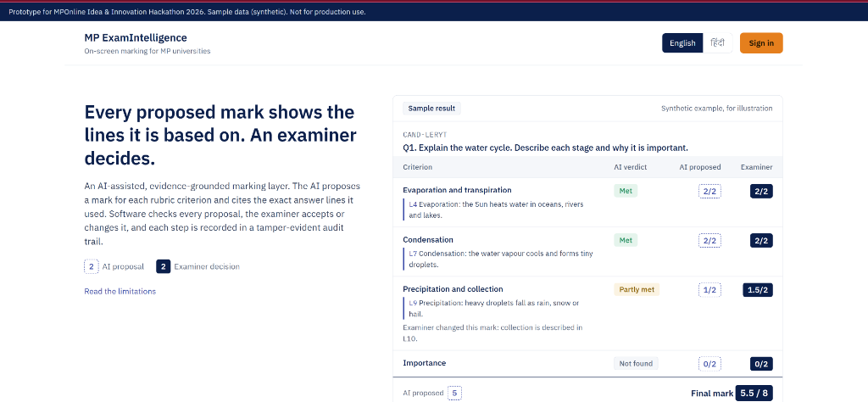This screenshot has width=868, height=402.
Task: Click the Examiner changed this mark note
Action: click(492, 332)
